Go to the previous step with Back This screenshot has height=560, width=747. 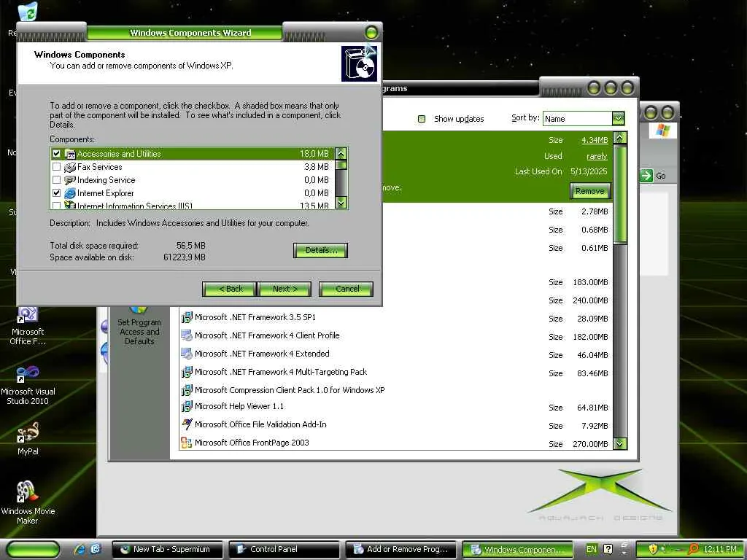pyautogui.click(x=230, y=289)
